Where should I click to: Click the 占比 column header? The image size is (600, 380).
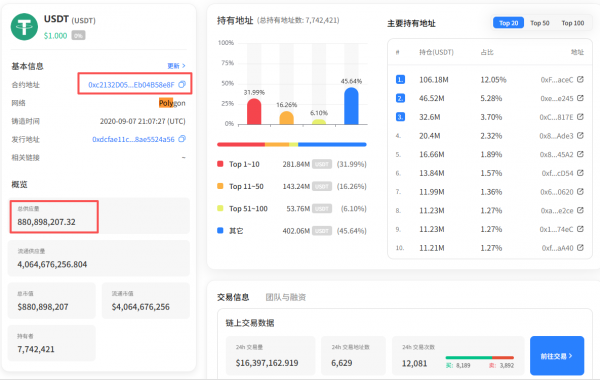pyautogui.click(x=487, y=52)
